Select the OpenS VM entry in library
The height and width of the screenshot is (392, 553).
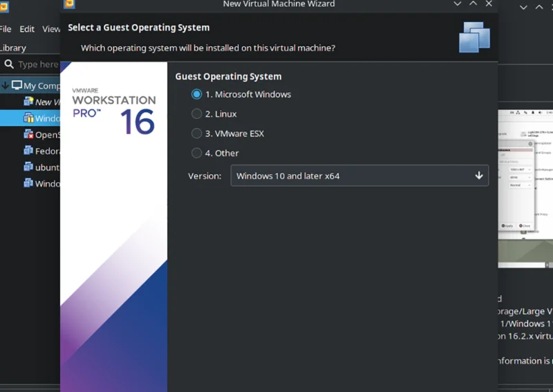point(41,135)
